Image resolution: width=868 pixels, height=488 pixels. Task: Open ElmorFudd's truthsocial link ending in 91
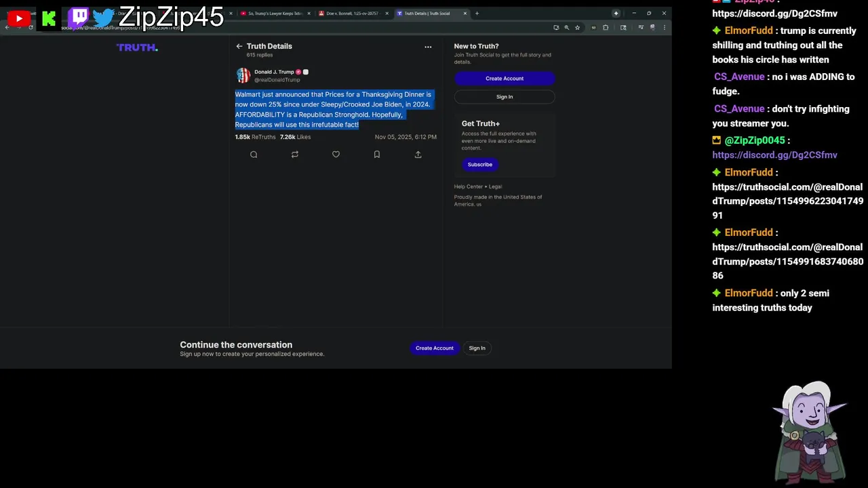[787, 201]
